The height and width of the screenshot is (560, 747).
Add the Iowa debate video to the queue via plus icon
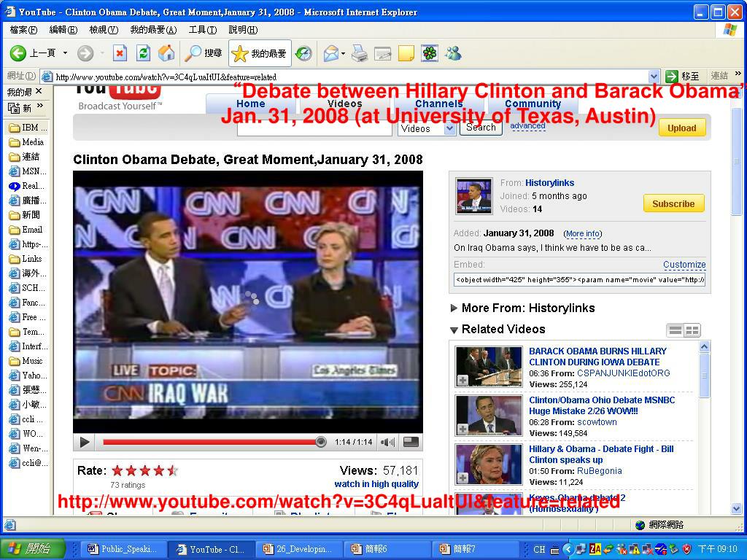click(x=462, y=380)
